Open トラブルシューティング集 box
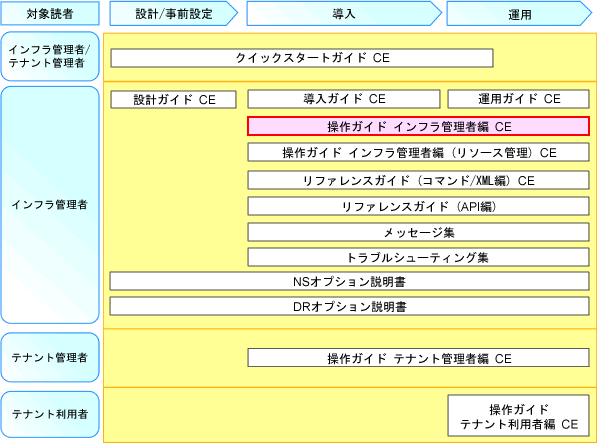The width and height of the screenshot is (597, 443). (418, 257)
